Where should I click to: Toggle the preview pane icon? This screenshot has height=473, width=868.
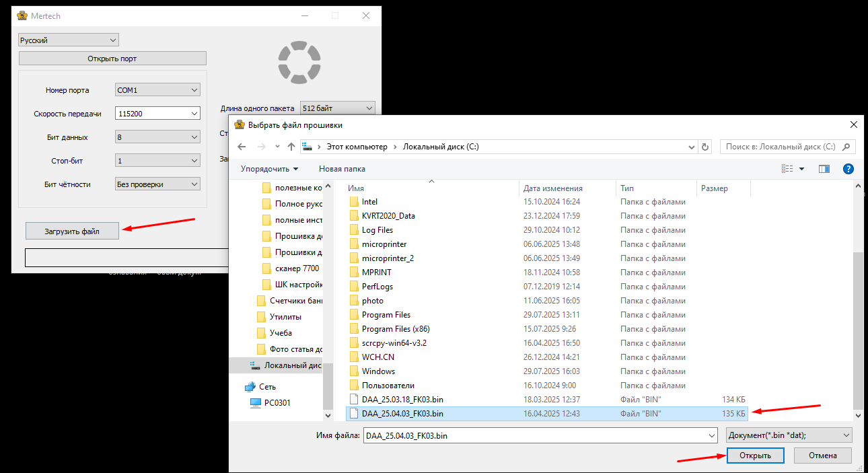point(824,169)
